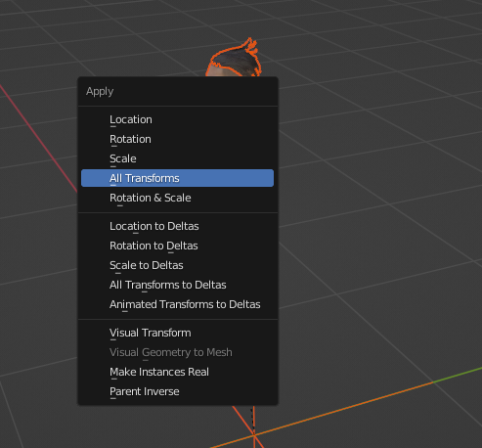Apply Location from the Apply menu

pos(177,119)
